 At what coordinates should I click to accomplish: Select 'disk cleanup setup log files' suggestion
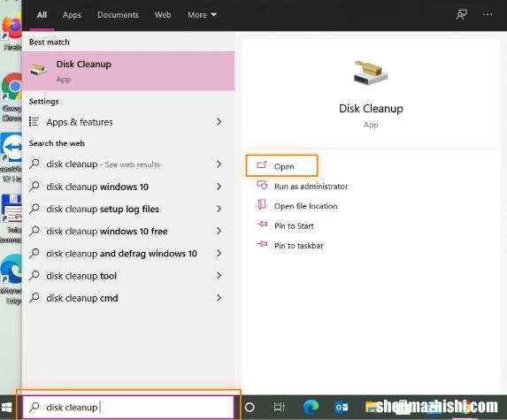tap(128, 209)
